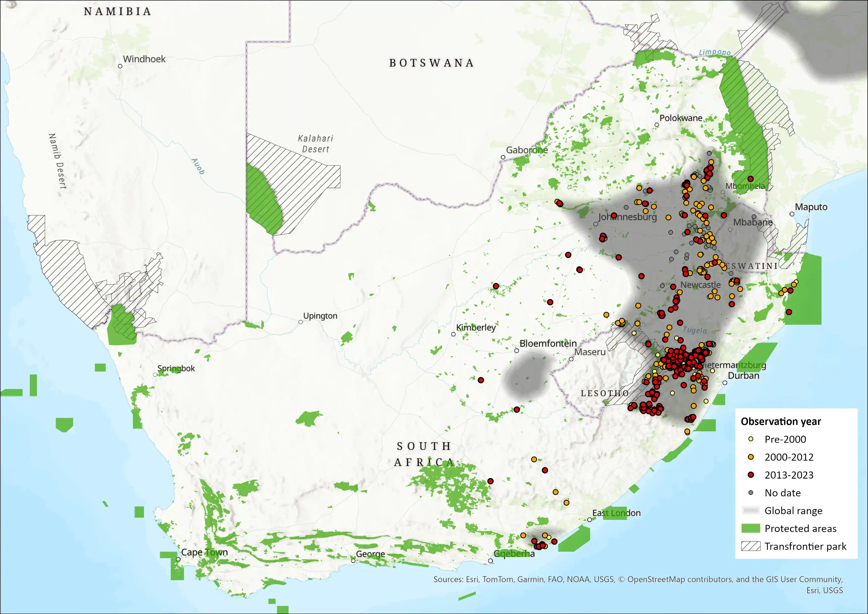868x614 pixels.
Task: Click the Maputo city marker circle
Action: 792,214
